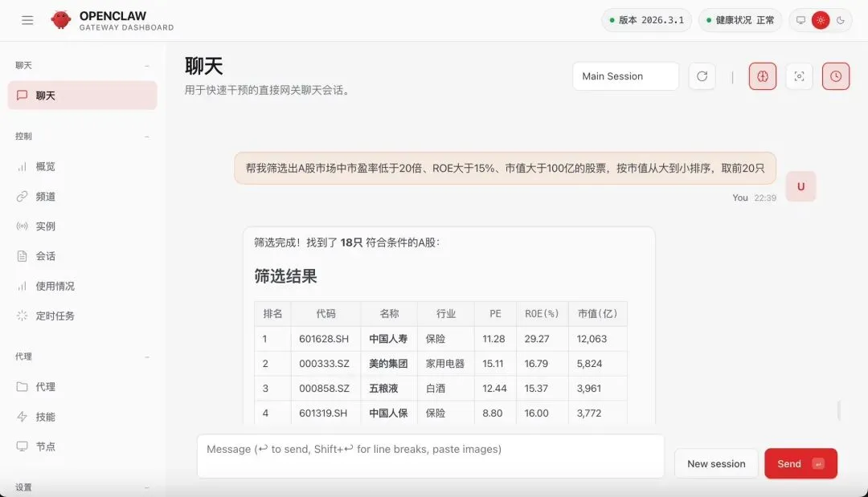Click the PE column header
Viewport: 868px width, 497px height.
click(495, 313)
